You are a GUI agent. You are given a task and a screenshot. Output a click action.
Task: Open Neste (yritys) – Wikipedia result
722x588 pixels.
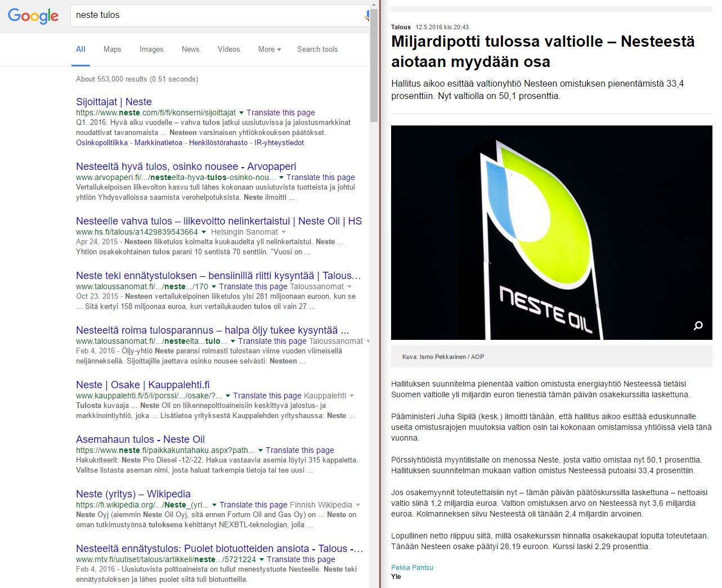pyautogui.click(x=133, y=493)
